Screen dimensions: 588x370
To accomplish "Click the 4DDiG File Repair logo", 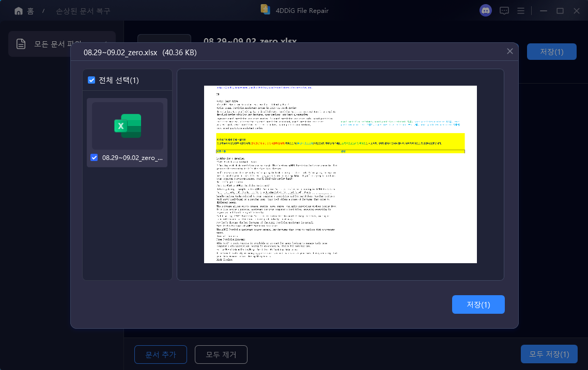I will coord(266,9).
